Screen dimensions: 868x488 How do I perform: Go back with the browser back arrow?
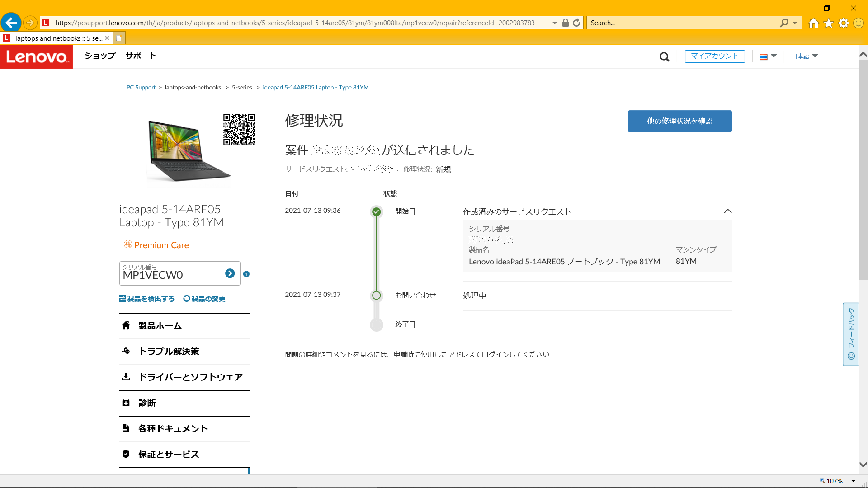(x=11, y=23)
